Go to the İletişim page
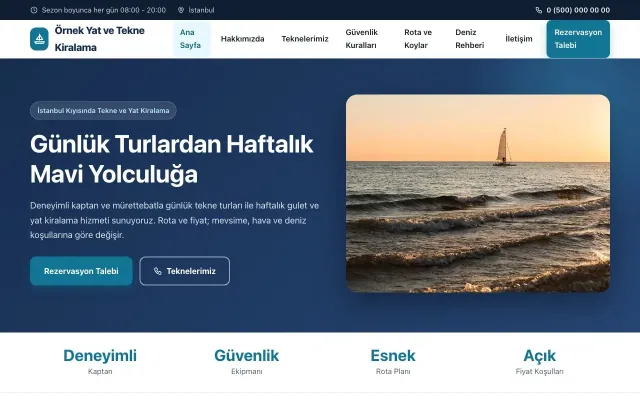This screenshot has height=400, width=640. pos(519,39)
